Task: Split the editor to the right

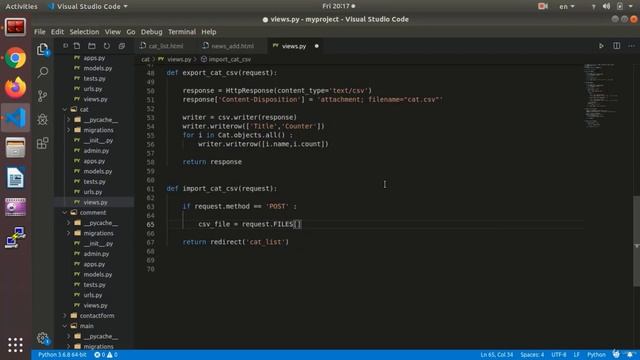Action: pyautogui.click(x=616, y=46)
